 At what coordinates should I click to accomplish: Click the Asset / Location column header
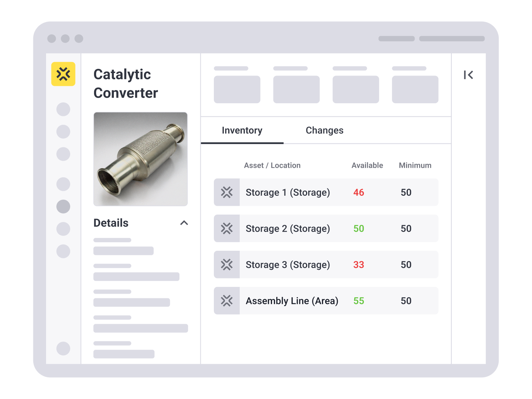(x=272, y=165)
